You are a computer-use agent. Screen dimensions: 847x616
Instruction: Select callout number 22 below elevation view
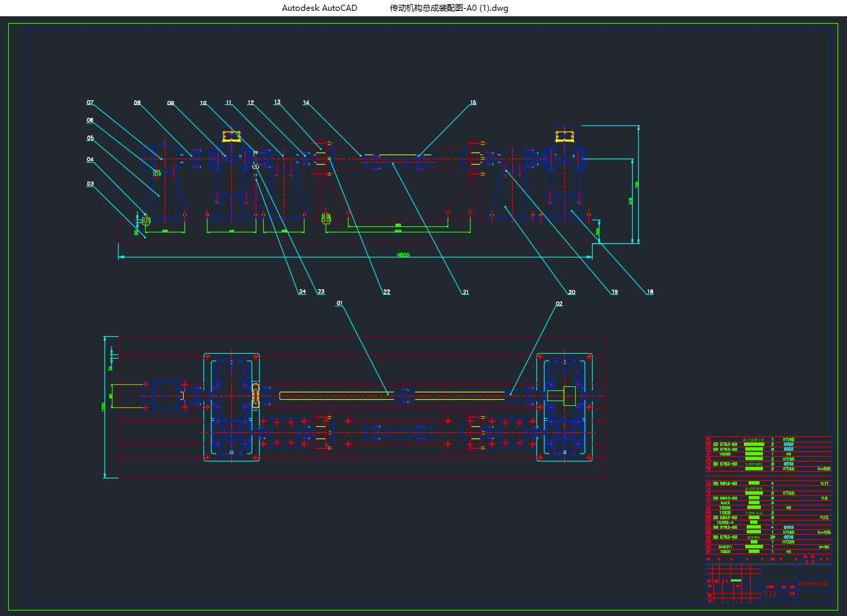coord(387,292)
